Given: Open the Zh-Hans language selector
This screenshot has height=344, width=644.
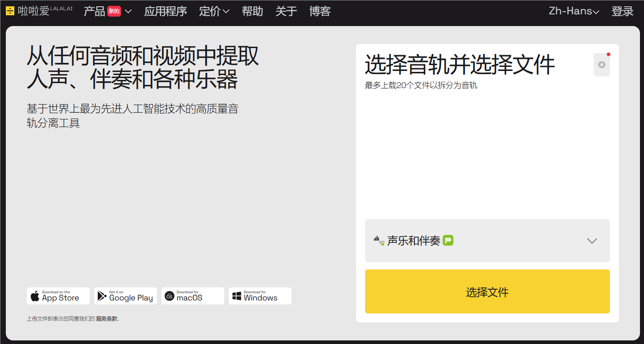Looking at the screenshot, I should coord(574,11).
